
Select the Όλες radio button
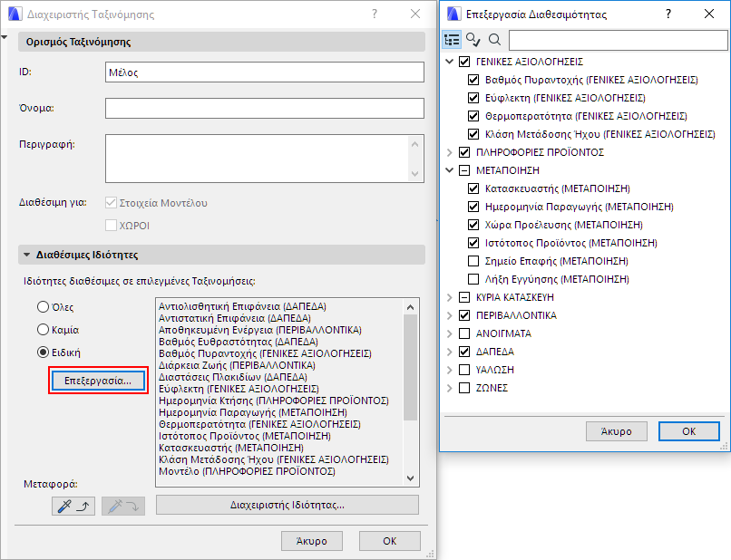(x=43, y=307)
